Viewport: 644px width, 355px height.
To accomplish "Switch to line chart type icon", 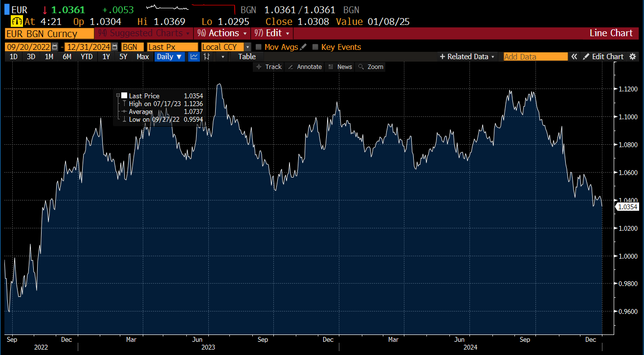I will pyautogui.click(x=194, y=57).
